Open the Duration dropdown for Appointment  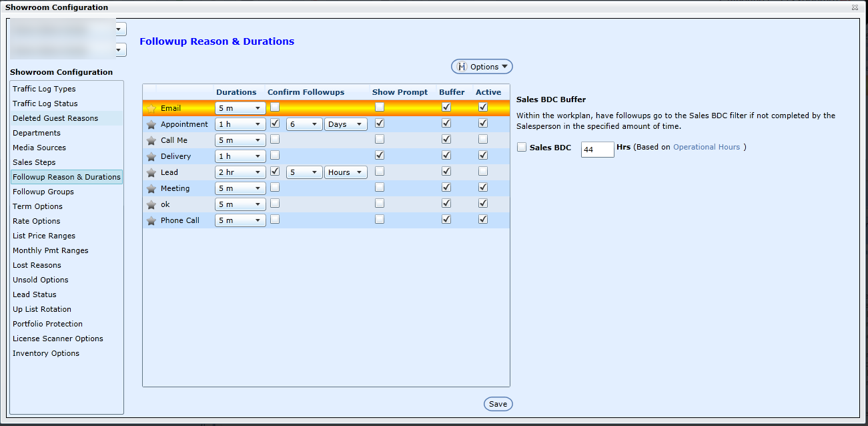(240, 124)
